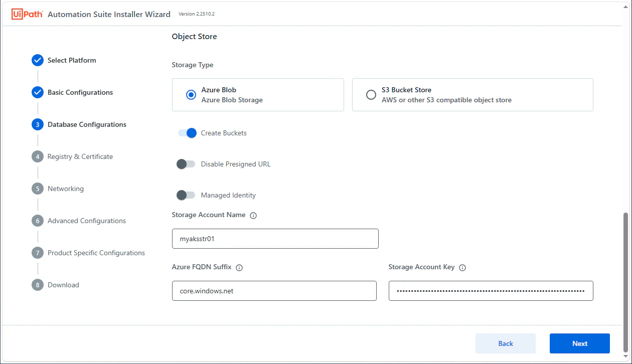Viewport: 632px width, 364px height.
Task: Click the step 5 circle icon
Action: point(38,189)
